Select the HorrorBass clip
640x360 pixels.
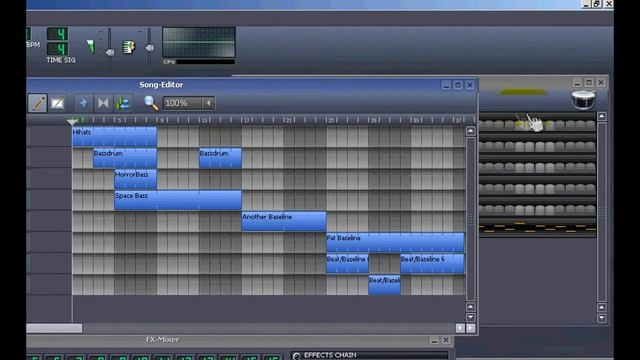(x=136, y=179)
